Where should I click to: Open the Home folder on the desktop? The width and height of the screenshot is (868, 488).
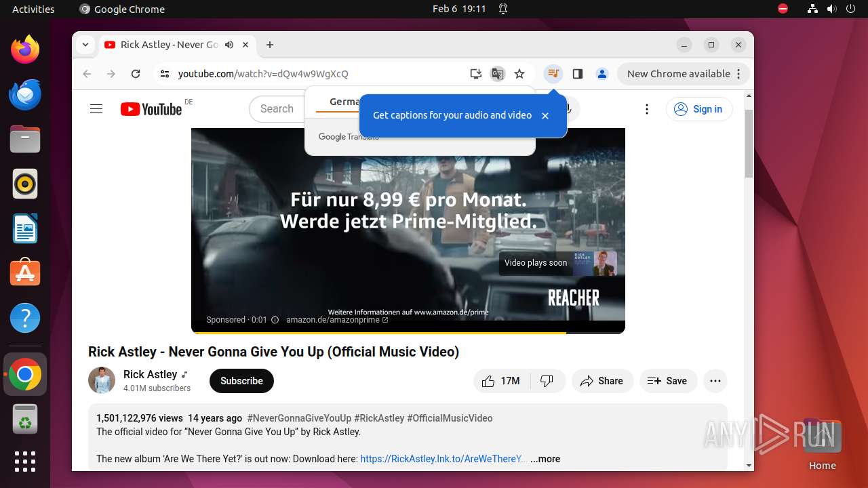(x=822, y=444)
